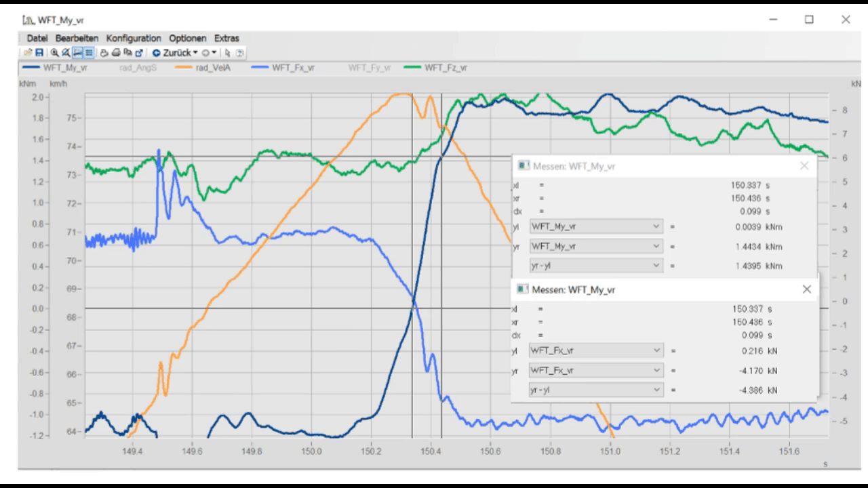Toggle the measurement cursor tool icon
The image size is (868, 488).
pos(77,52)
